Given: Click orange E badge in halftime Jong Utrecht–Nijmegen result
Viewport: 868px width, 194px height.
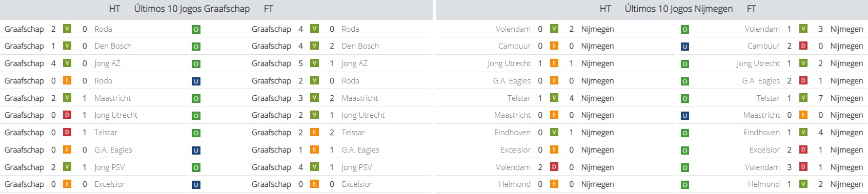Looking at the screenshot, I should (x=554, y=63).
